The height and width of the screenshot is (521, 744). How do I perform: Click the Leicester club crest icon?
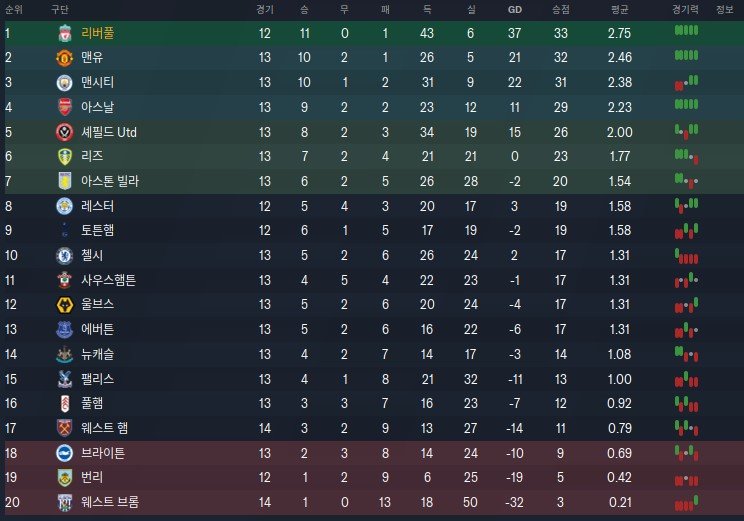(65, 206)
